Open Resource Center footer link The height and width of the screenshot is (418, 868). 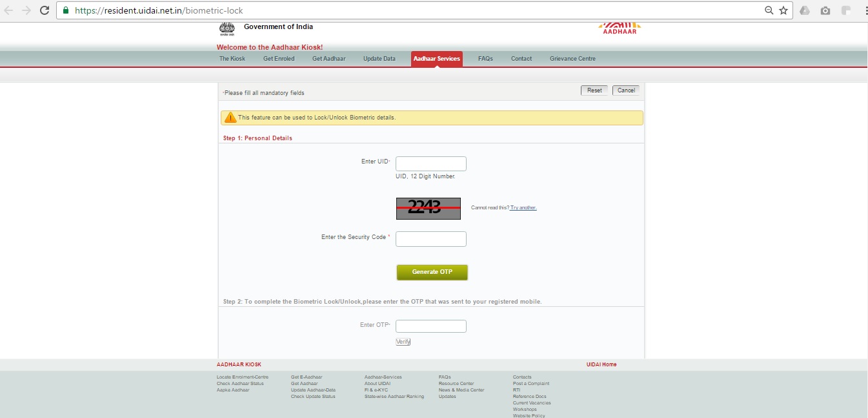click(x=456, y=383)
